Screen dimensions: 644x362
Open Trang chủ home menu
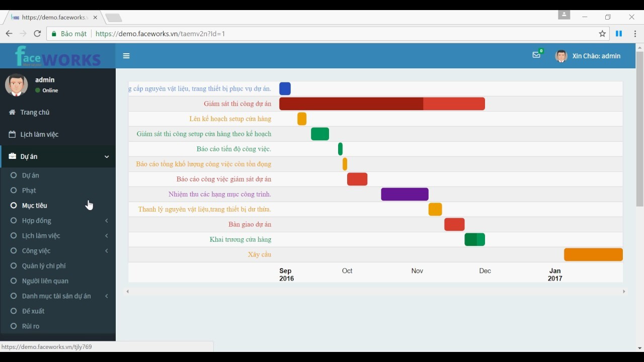click(35, 112)
